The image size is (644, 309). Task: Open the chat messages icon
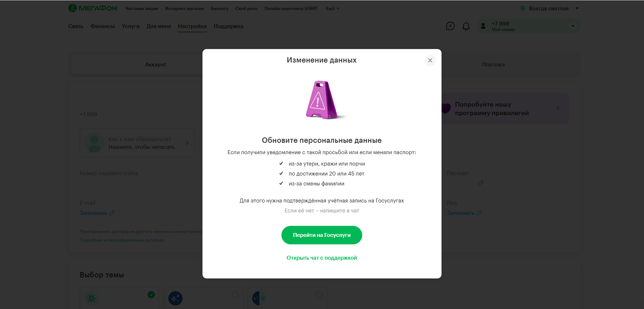450,26
